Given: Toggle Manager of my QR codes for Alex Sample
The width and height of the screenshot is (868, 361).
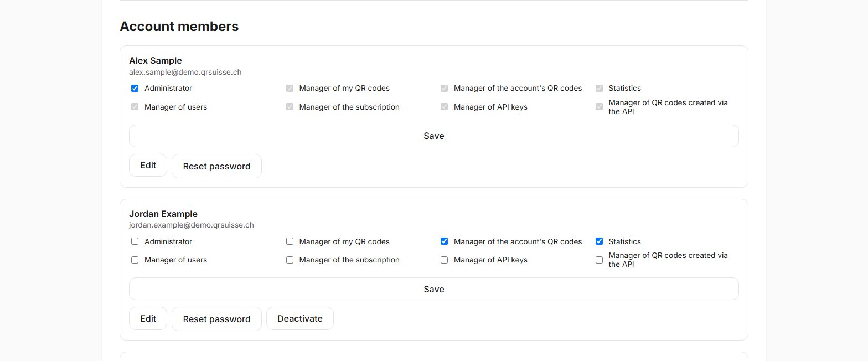Looking at the screenshot, I should coord(290,88).
